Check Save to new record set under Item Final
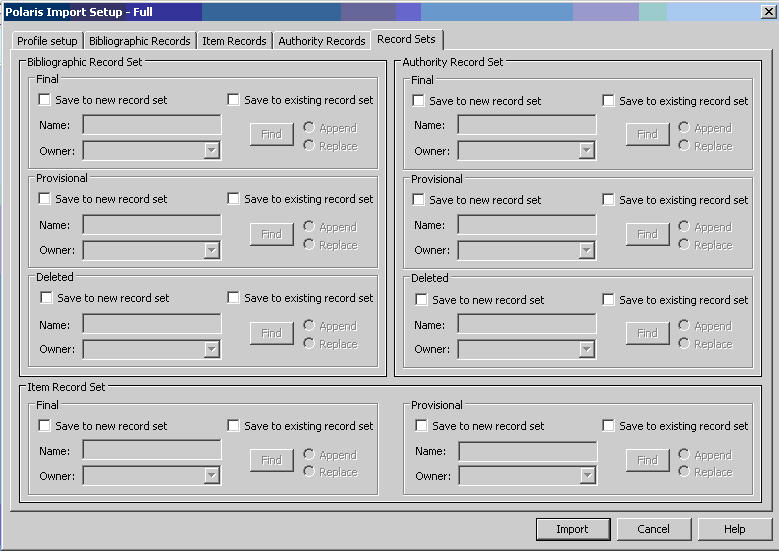 (45, 425)
